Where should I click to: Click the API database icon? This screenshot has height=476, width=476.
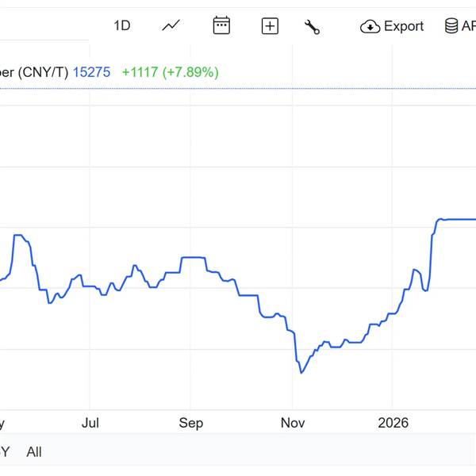[x=451, y=26]
